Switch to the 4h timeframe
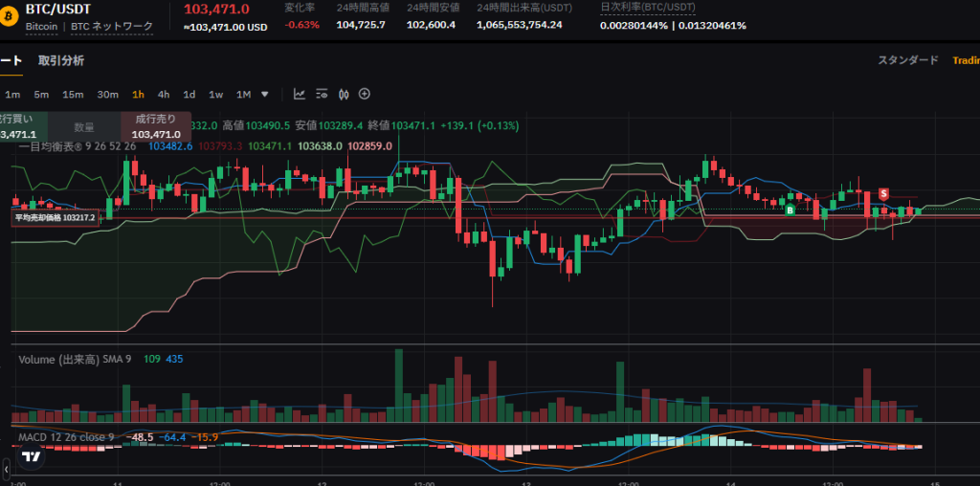 (x=164, y=94)
